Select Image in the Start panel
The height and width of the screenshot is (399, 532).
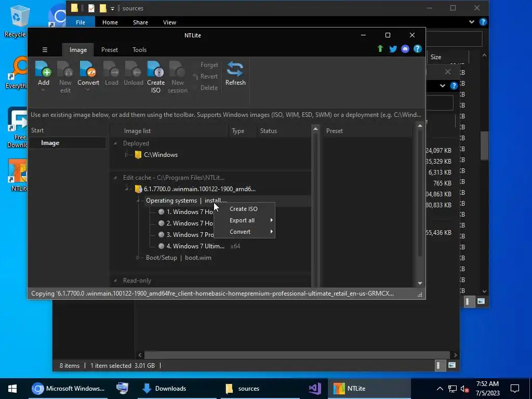[67, 143]
